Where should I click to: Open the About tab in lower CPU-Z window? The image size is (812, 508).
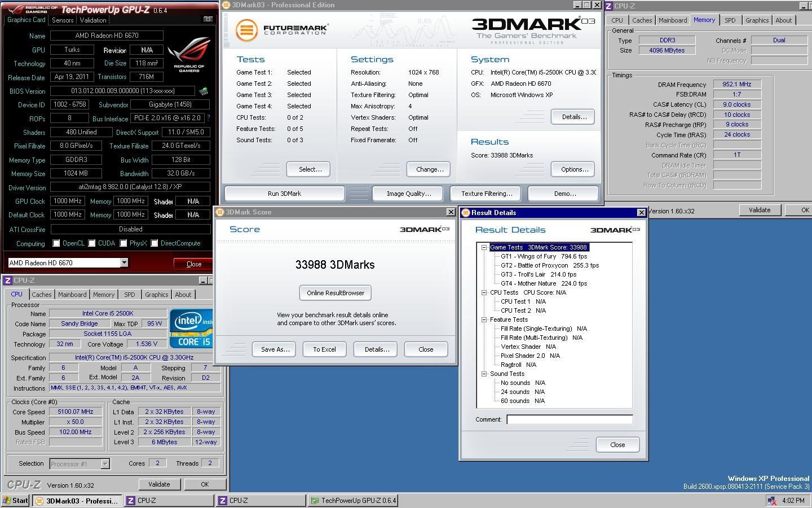tap(183, 295)
